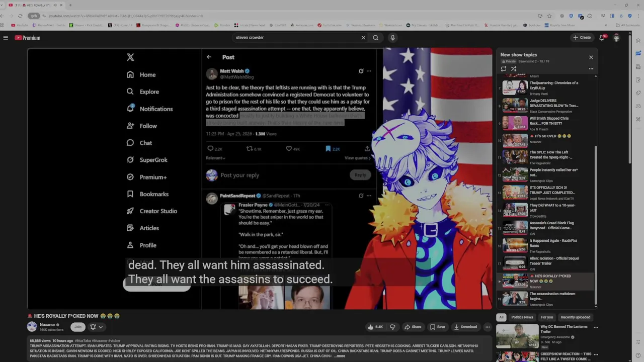The image size is (644, 362).
Task: Join the Nuxanor channel membership
Action: coord(77,327)
